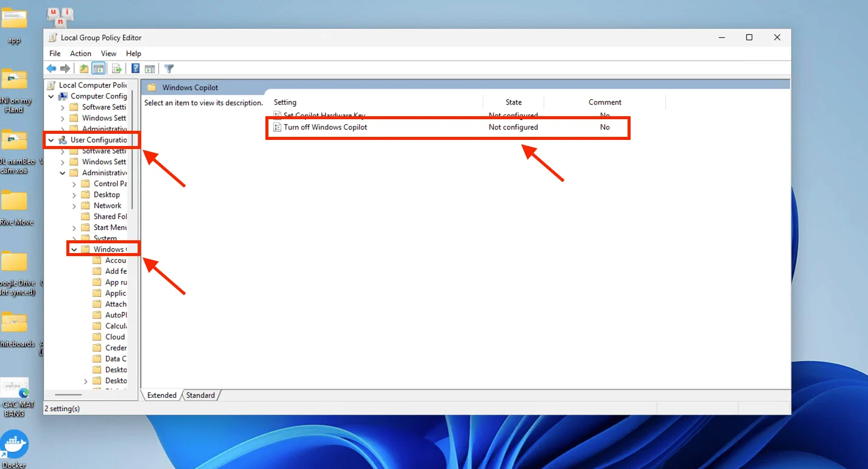Click the Up One Level folder icon

[83, 68]
